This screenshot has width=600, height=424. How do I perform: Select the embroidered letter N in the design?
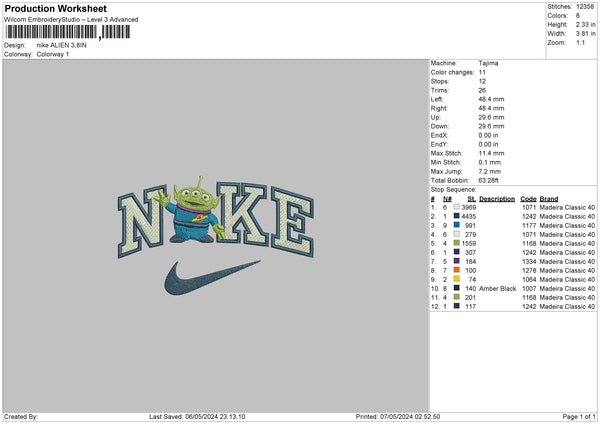(x=142, y=220)
